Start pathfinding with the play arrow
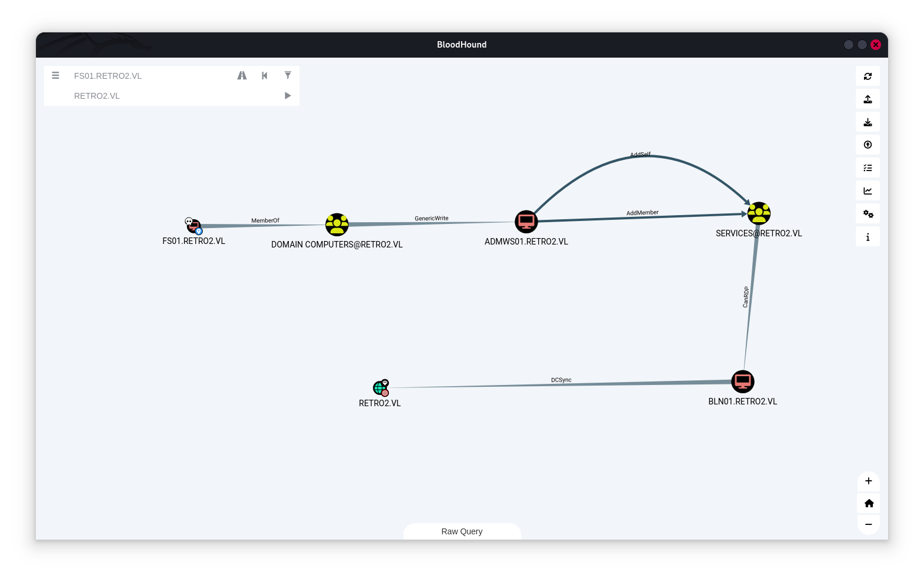924x579 pixels. tap(288, 96)
